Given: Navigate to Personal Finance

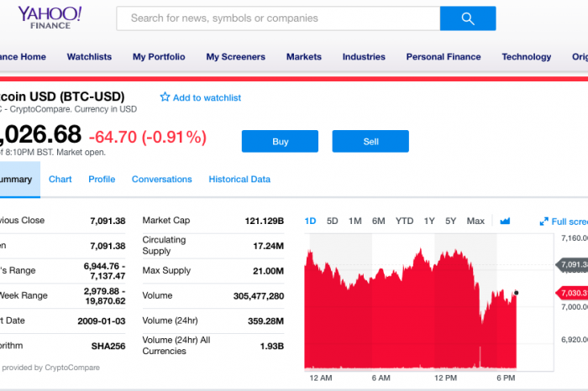Looking at the screenshot, I should (x=444, y=56).
